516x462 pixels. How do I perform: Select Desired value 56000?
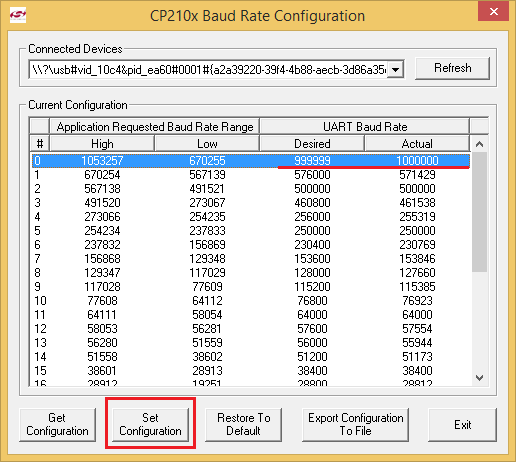coord(312,343)
